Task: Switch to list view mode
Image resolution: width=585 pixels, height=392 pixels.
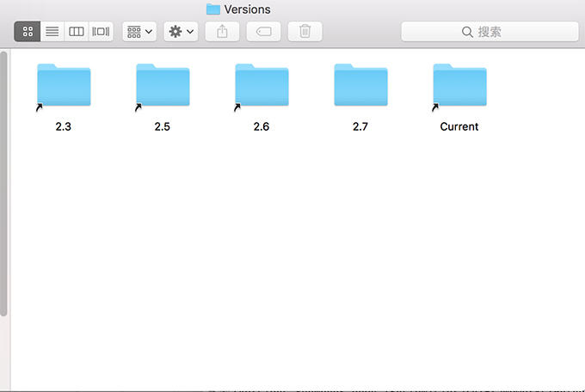Action: click(x=52, y=32)
